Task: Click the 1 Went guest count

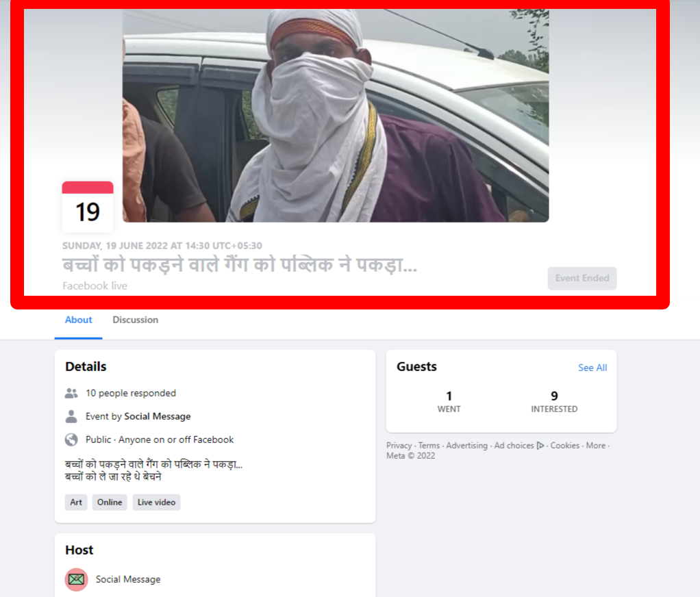Action: click(x=449, y=402)
